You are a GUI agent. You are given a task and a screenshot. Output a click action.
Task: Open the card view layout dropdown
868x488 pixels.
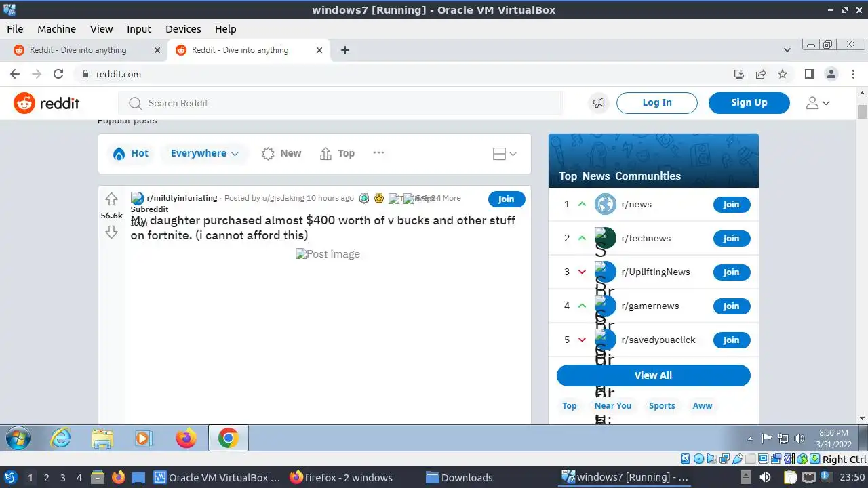point(505,154)
